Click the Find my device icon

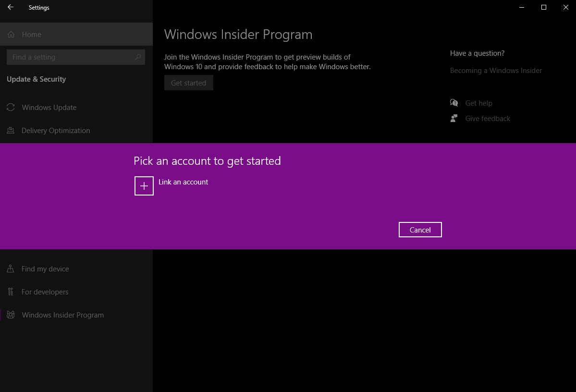tap(10, 269)
